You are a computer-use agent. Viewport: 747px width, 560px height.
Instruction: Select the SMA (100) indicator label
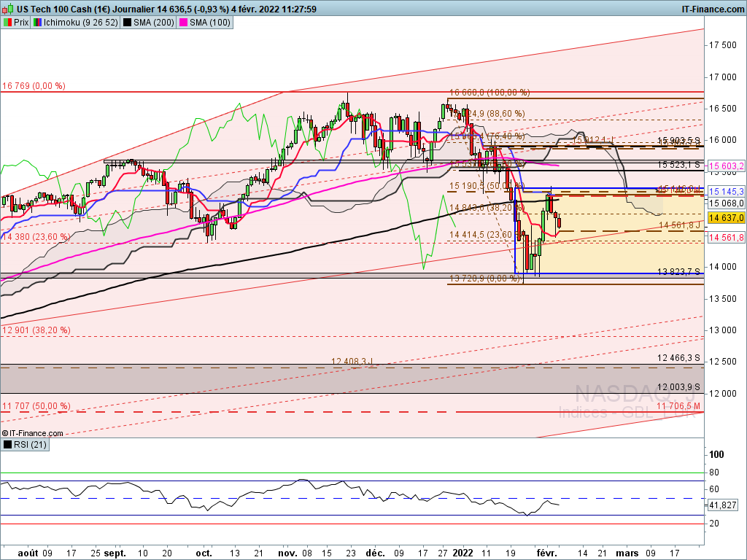pos(209,23)
